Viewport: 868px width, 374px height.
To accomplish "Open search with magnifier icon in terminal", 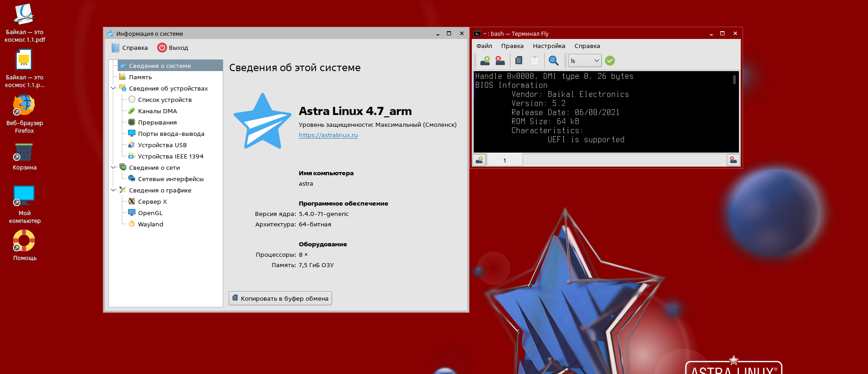I will click(553, 61).
